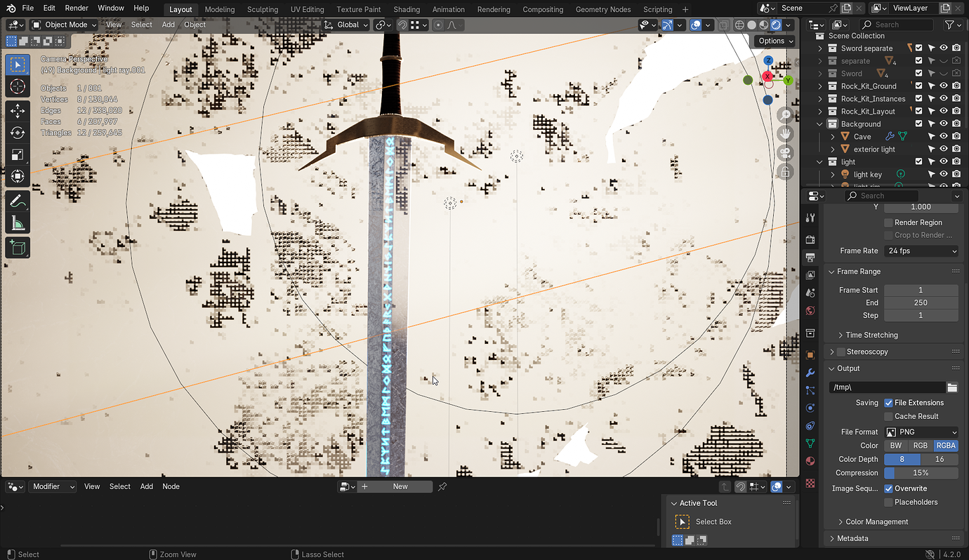Open the Modifier type dropdown in node editor
The height and width of the screenshot is (560, 969).
(53, 486)
